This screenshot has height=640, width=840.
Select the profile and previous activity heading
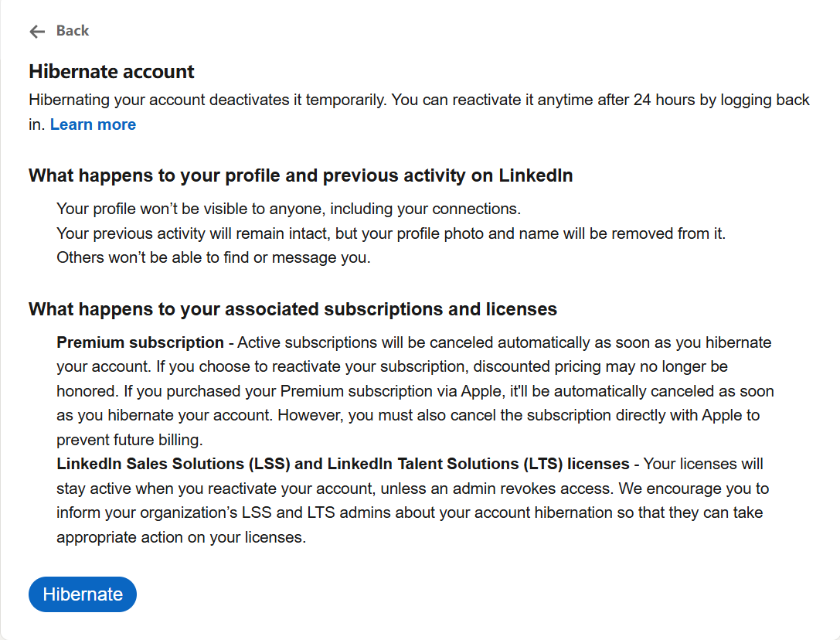301,175
